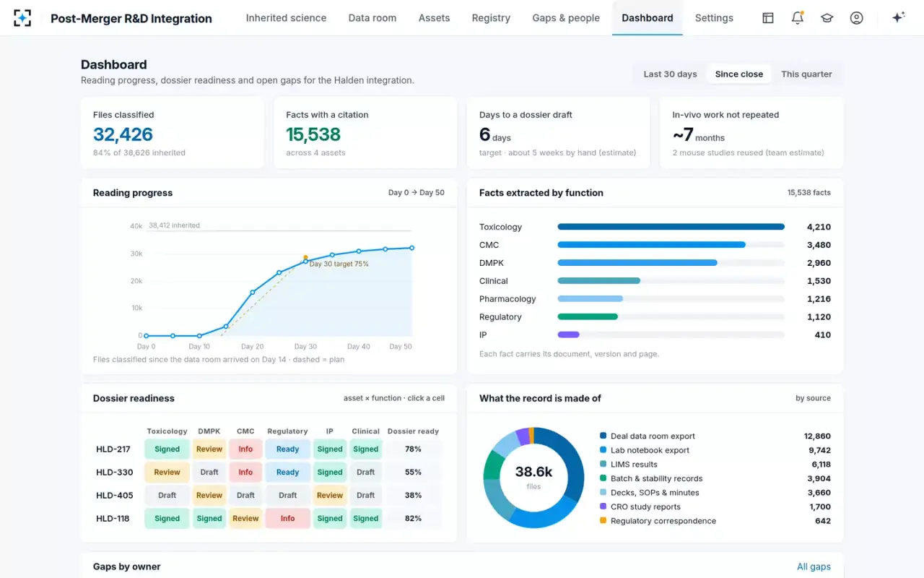The height and width of the screenshot is (578, 924).
Task: Click the Gaps by owner heading
Action: 127,566
